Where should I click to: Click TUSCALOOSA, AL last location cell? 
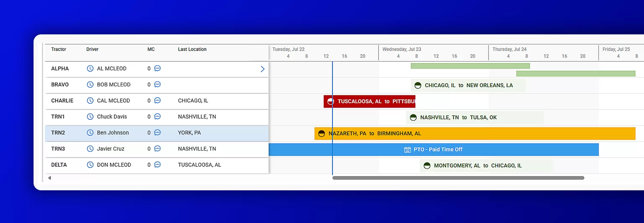[200, 165]
